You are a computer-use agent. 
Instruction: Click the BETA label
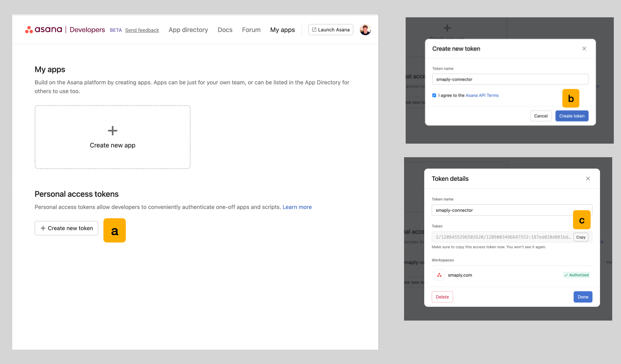(x=116, y=30)
